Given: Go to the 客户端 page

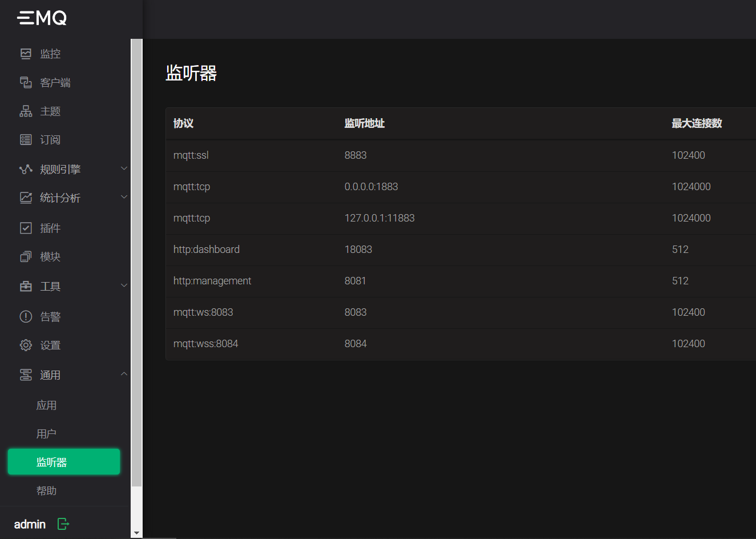Looking at the screenshot, I should pyautogui.click(x=55, y=82).
